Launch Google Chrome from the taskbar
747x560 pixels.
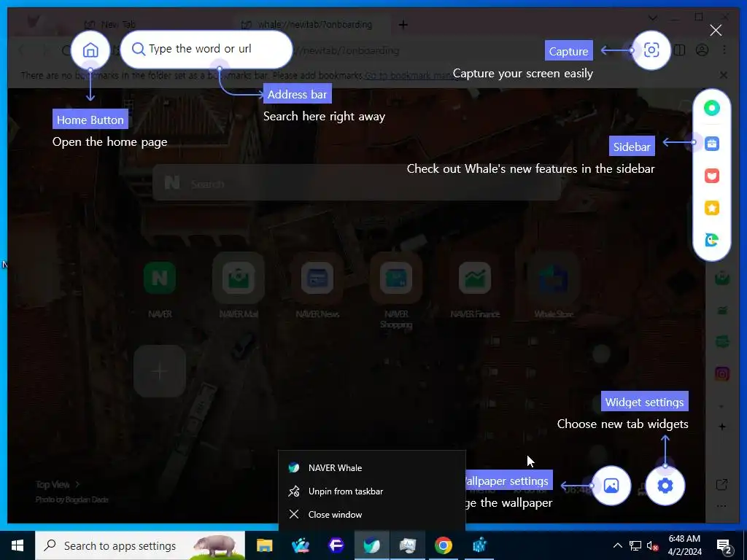click(443, 545)
